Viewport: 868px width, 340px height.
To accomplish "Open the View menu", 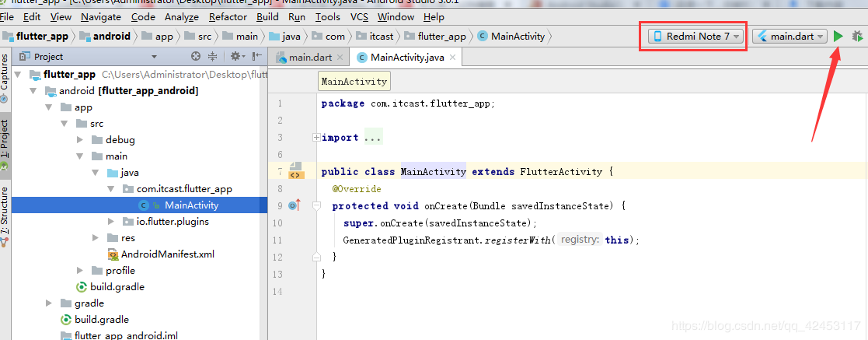I will [x=61, y=17].
